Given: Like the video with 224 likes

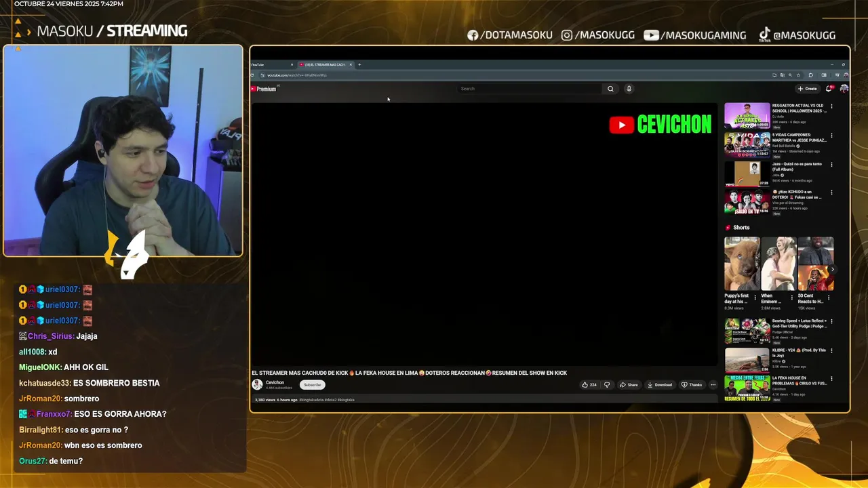Looking at the screenshot, I should click(589, 385).
